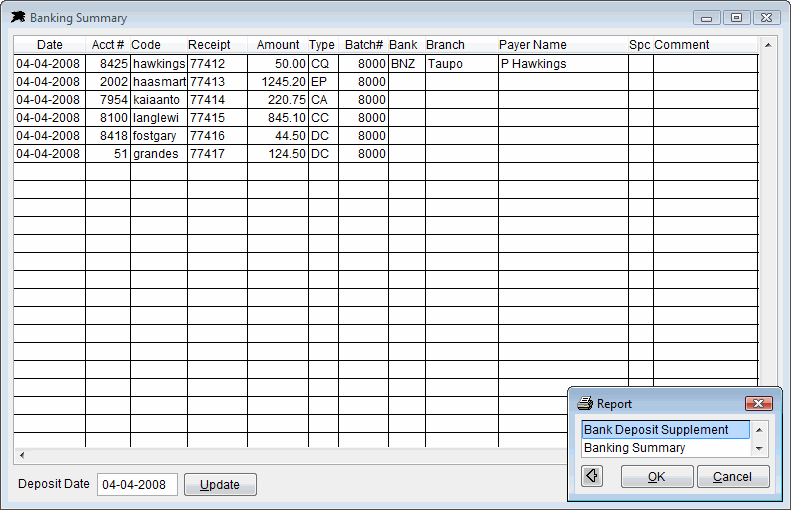This screenshot has height=510, width=791.
Task: Minimize the Banking Summary window
Action: point(707,18)
